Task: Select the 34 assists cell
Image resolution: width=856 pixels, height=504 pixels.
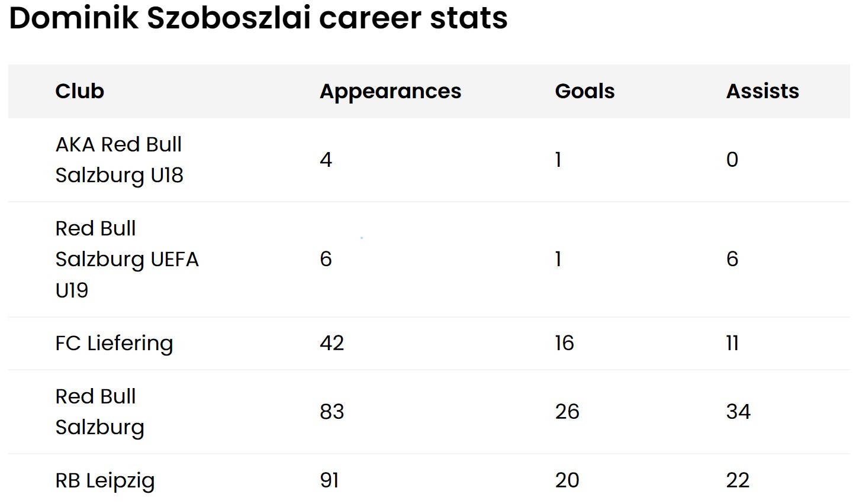Action: pyautogui.click(x=738, y=412)
